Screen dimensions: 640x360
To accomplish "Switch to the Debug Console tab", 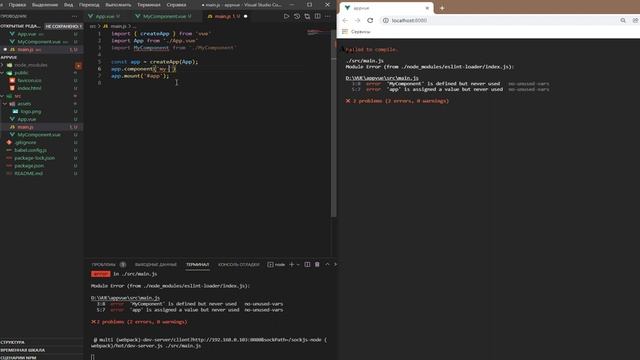I will (x=238, y=264).
